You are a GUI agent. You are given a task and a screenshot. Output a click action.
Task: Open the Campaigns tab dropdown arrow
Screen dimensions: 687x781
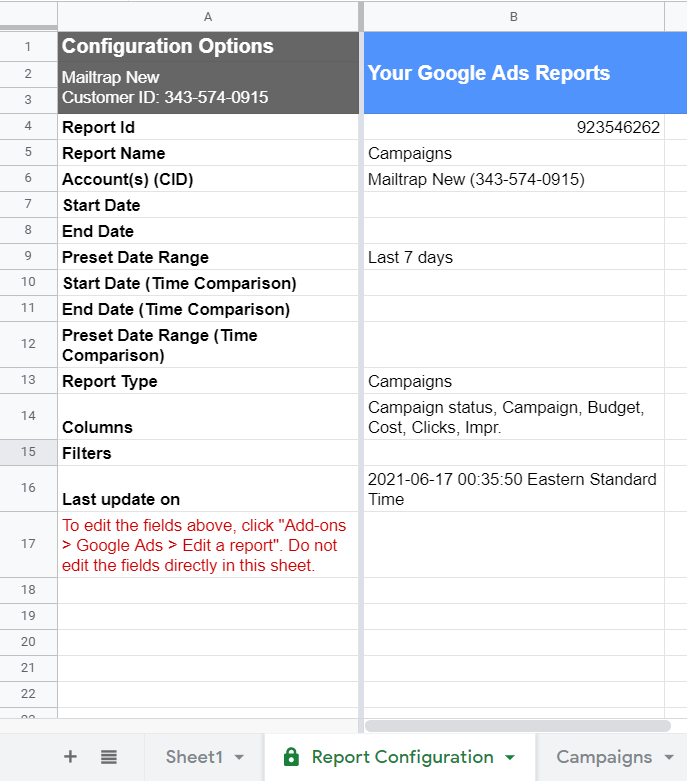[669, 758]
